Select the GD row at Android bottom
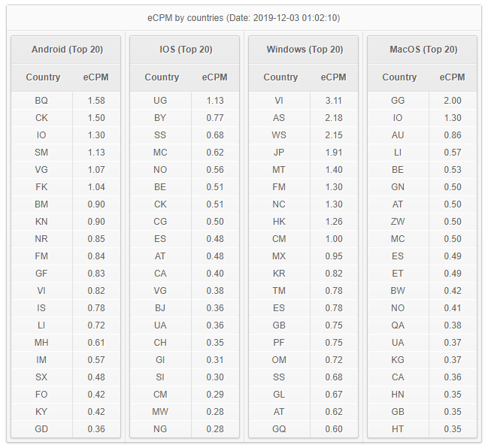 coord(65,429)
